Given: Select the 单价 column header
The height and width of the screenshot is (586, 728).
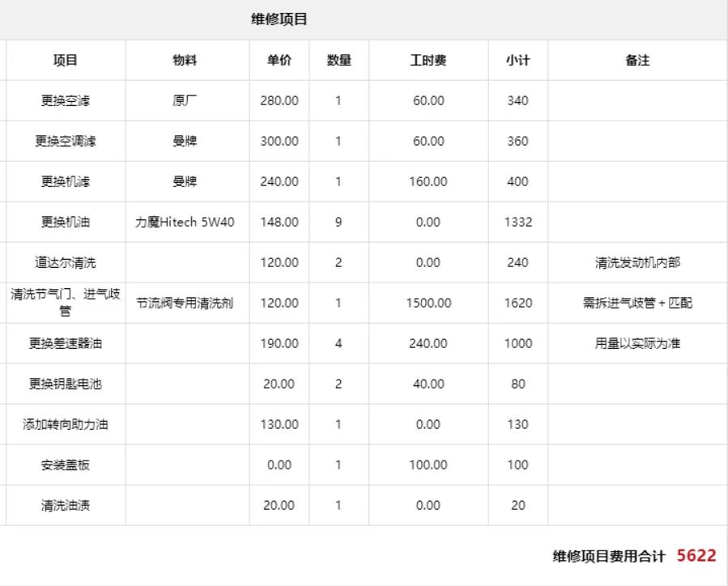Looking at the screenshot, I should click(x=279, y=59).
